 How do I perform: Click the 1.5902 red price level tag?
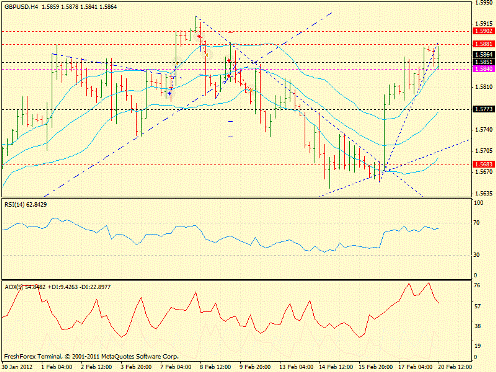click(483, 31)
